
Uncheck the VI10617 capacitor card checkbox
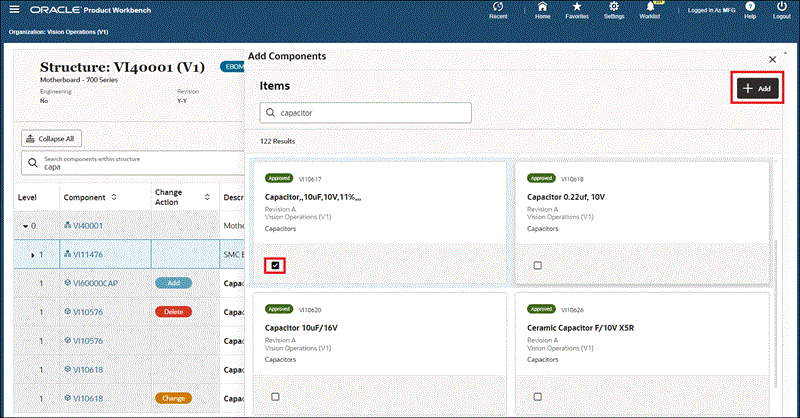click(276, 265)
